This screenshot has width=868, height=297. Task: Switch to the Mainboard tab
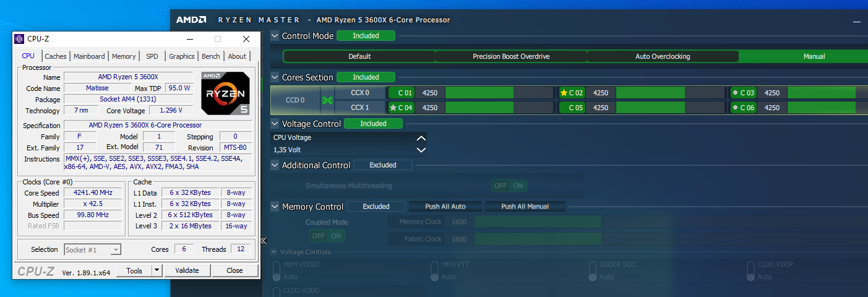pos(89,56)
